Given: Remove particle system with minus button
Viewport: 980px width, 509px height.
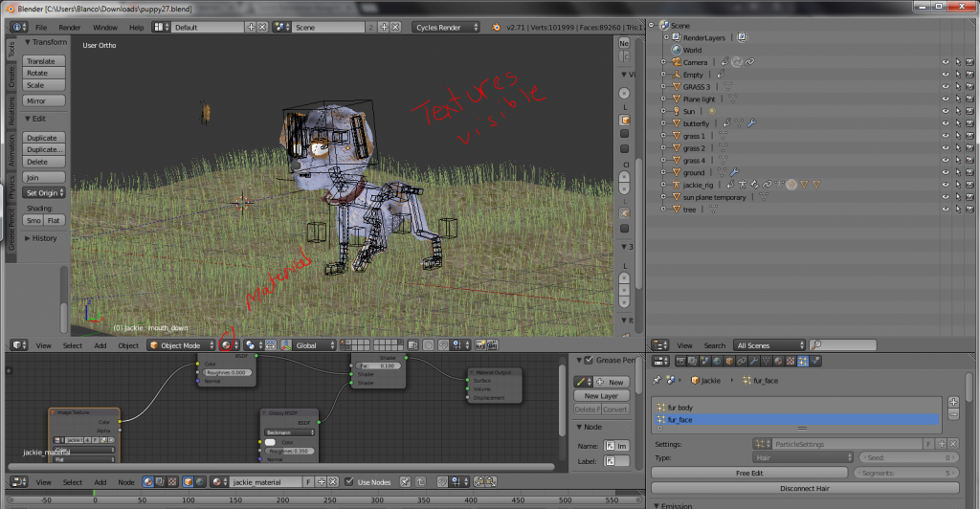Looking at the screenshot, I should point(952,415).
